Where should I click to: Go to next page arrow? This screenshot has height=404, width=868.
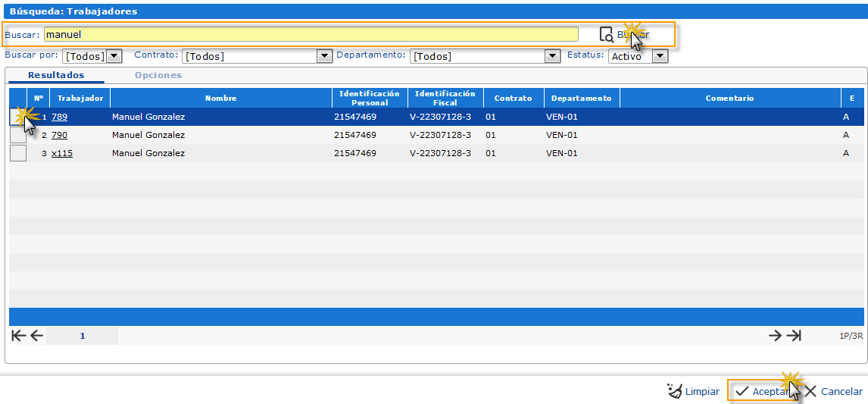[775, 336]
